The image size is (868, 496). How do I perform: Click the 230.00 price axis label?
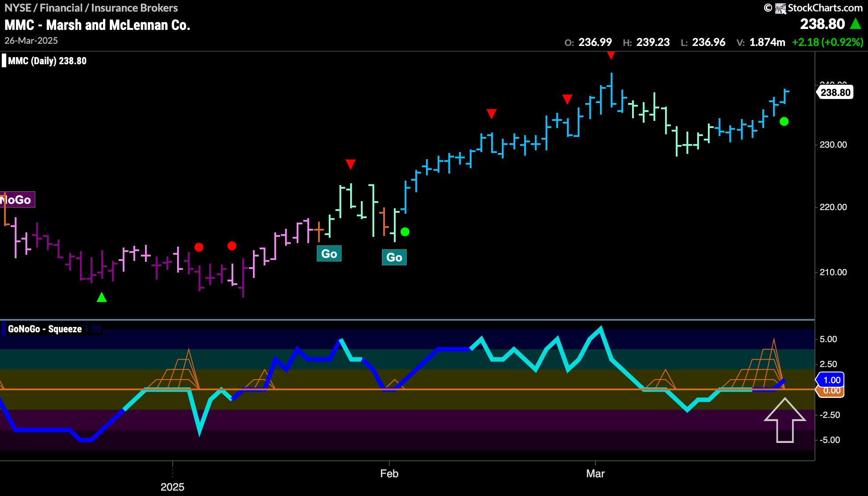[833, 145]
